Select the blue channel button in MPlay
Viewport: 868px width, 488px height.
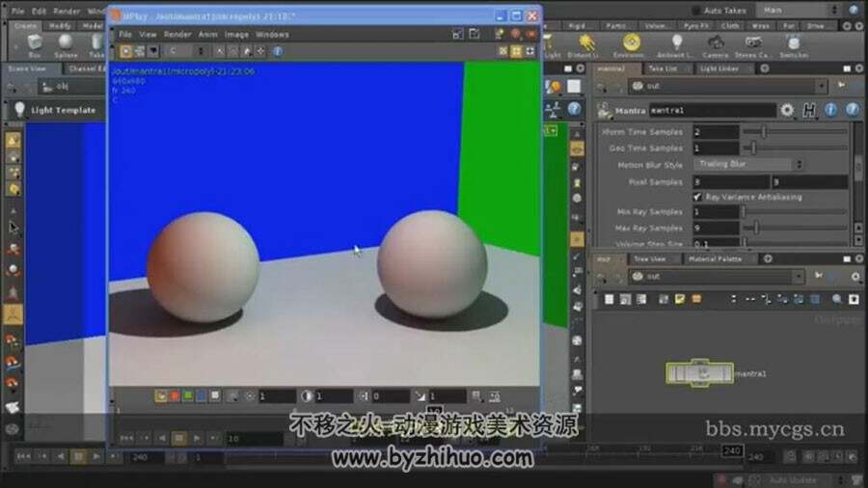click(202, 396)
